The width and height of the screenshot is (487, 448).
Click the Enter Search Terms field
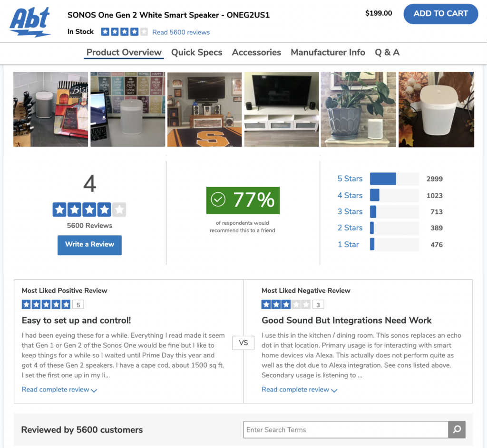coord(346,429)
